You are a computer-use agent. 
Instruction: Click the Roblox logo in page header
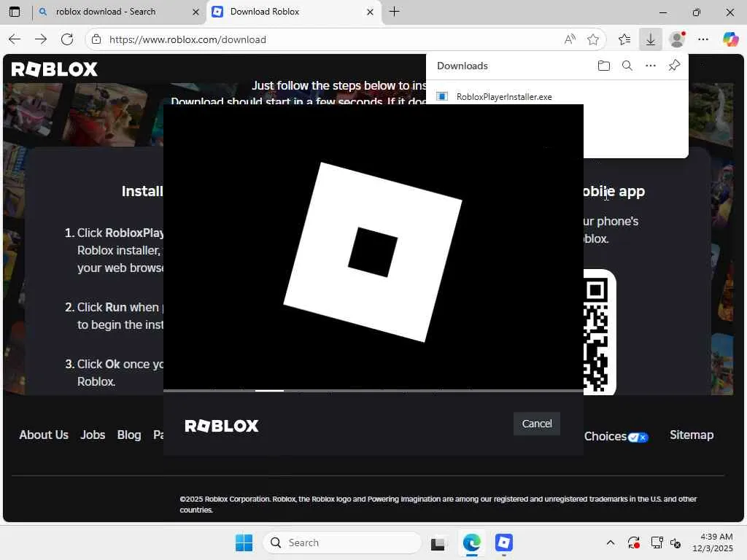54,69
